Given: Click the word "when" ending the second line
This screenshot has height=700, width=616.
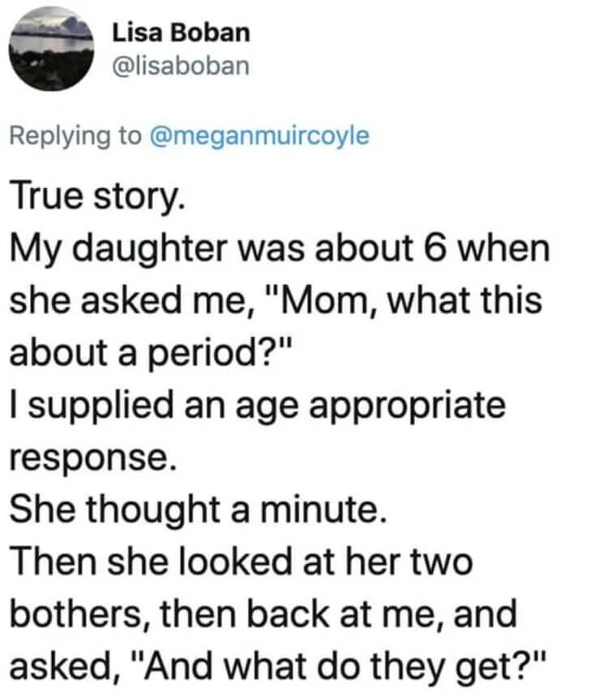Looking at the screenshot, I should 504,248.
